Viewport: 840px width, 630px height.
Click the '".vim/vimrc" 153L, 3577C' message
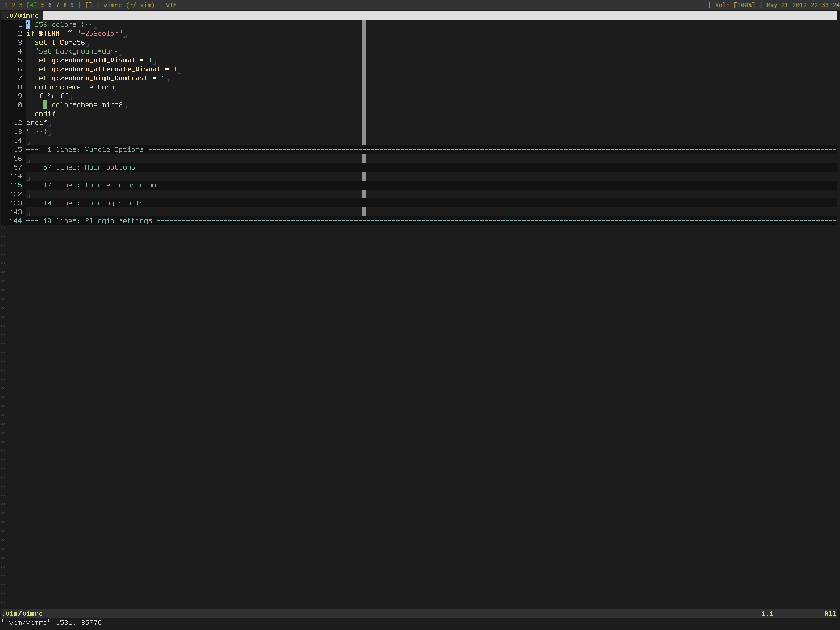(51, 623)
